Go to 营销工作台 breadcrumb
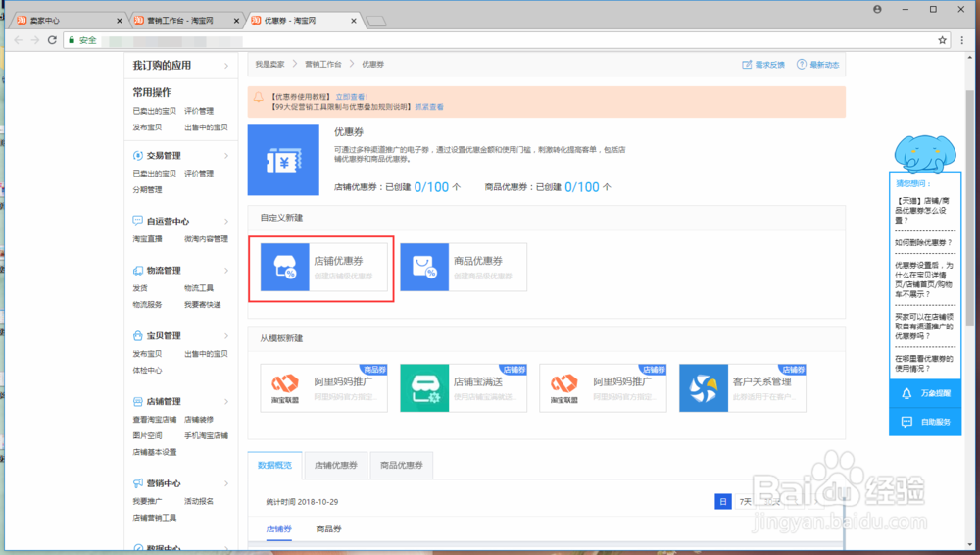 (323, 64)
